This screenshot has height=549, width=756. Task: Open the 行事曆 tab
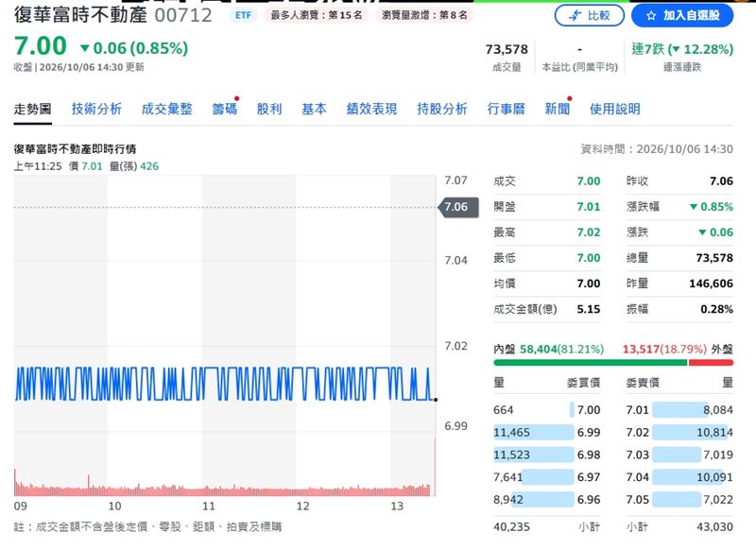506,110
